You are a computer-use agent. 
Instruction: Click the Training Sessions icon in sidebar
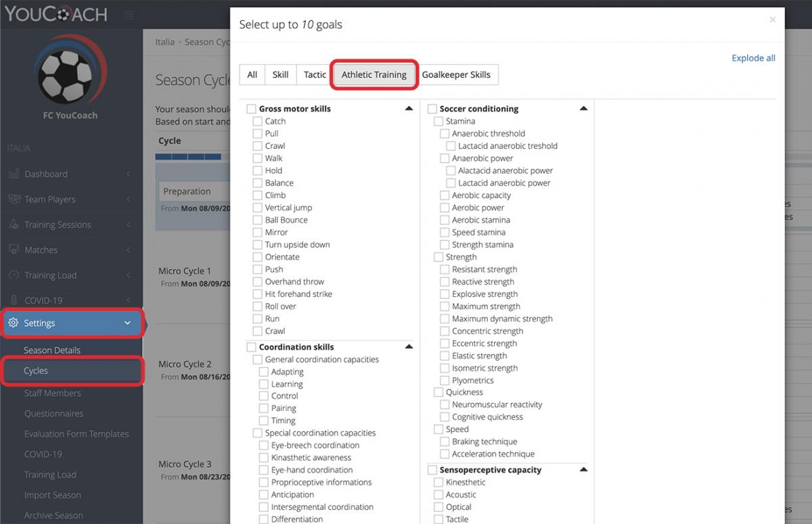click(x=14, y=224)
